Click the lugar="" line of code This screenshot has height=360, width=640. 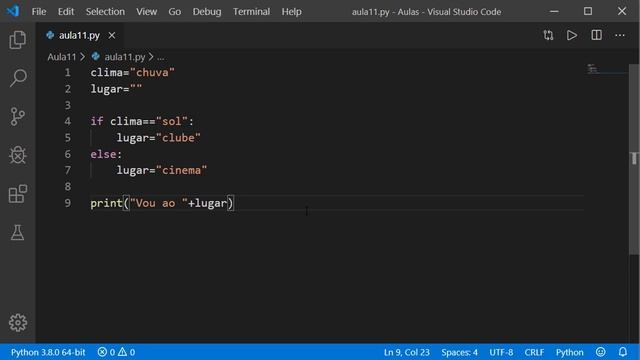[116, 89]
